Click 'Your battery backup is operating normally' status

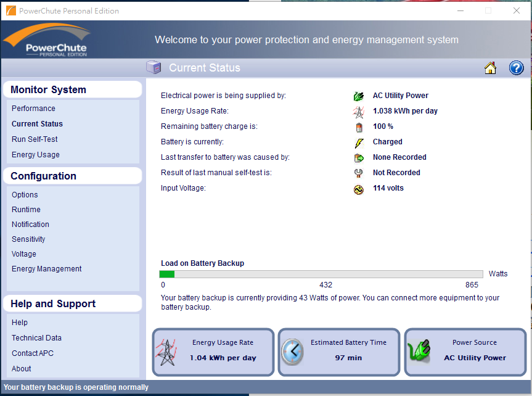click(76, 387)
